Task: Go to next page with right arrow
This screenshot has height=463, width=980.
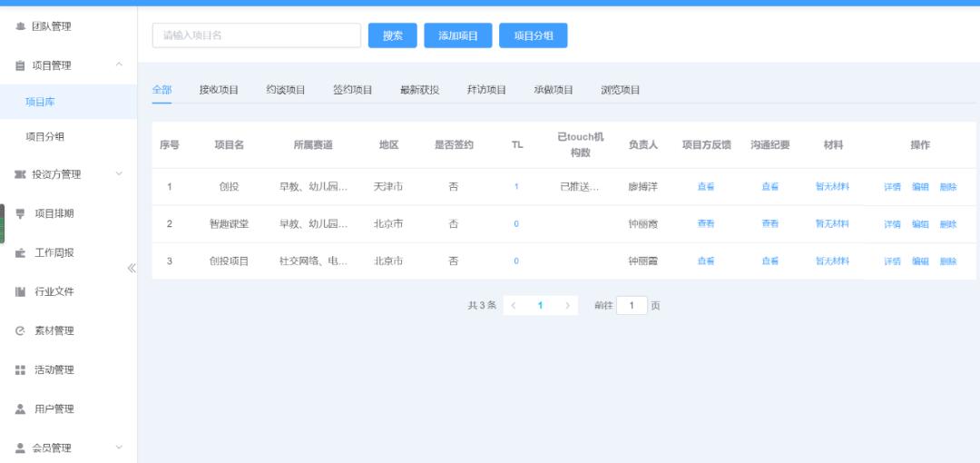Action: coord(567,305)
